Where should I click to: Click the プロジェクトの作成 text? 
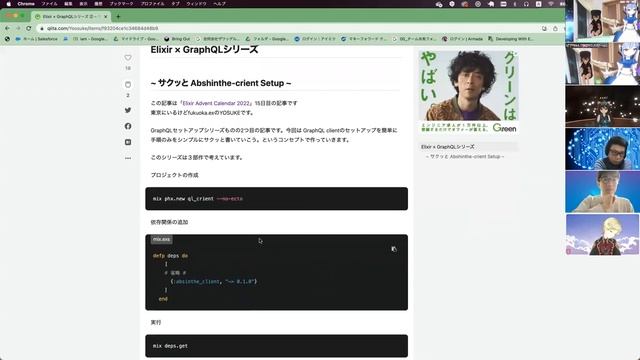tap(174, 175)
